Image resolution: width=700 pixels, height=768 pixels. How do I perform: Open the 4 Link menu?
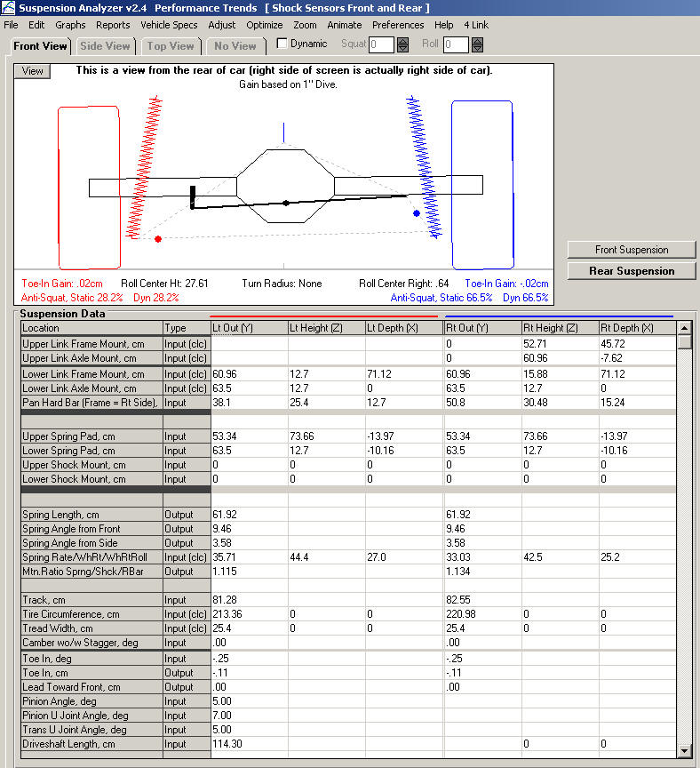tap(476, 25)
